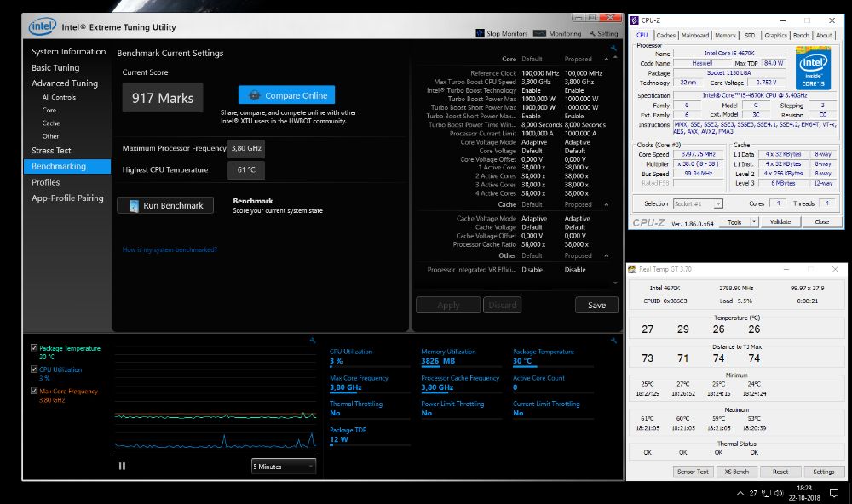Click wrench icon above monitor statistics panel
The image size is (852, 504).
(x=613, y=340)
